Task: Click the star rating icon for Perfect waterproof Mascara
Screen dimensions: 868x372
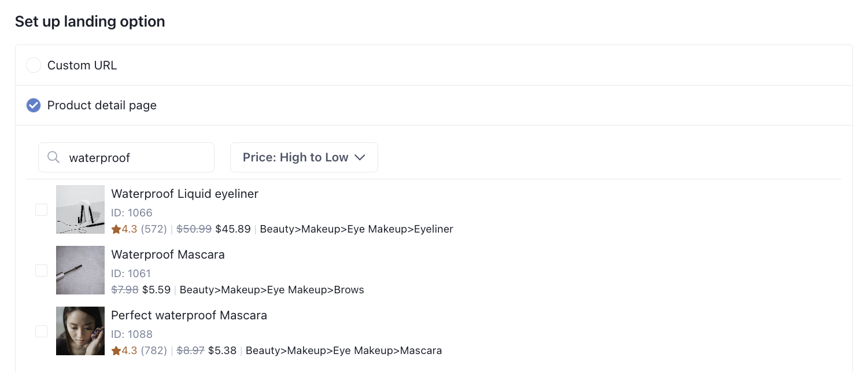Action: click(116, 351)
